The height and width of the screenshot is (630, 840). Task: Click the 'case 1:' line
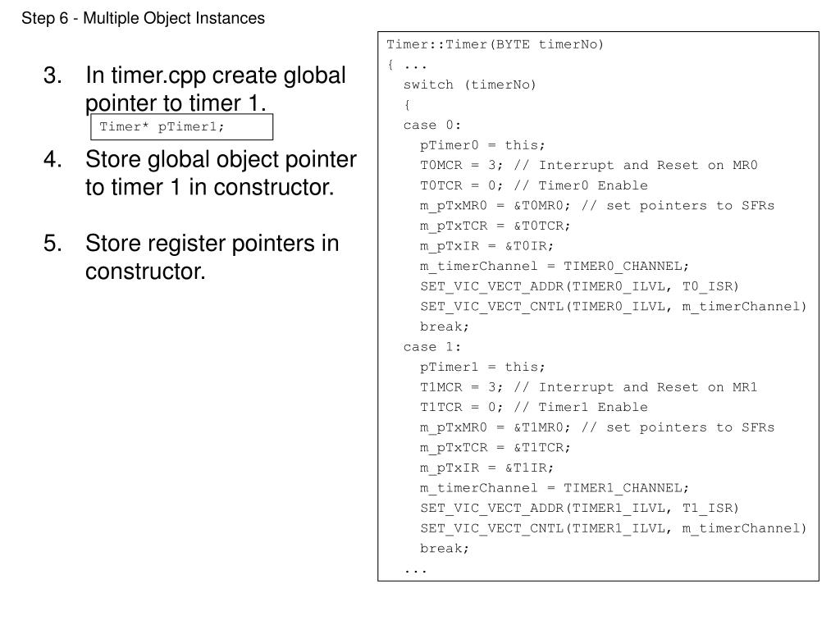(x=431, y=347)
